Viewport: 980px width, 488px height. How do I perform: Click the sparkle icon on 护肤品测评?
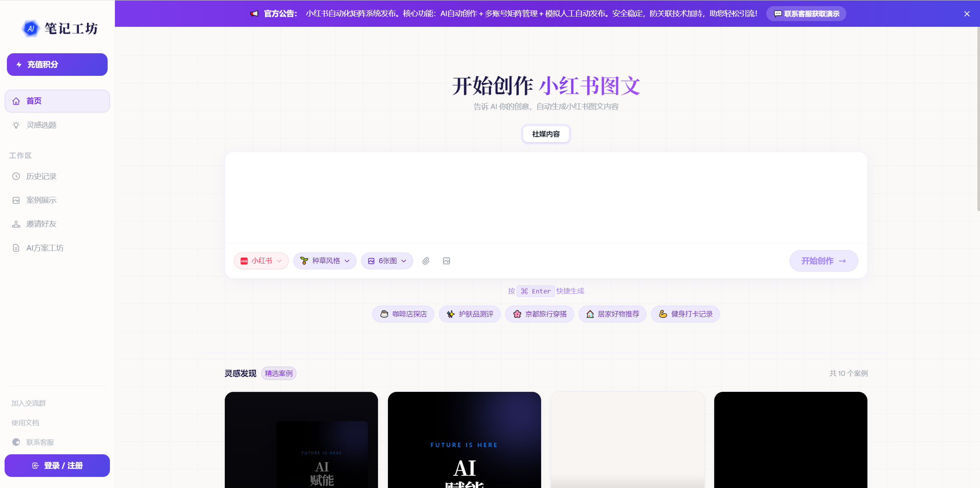pyautogui.click(x=451, y=314)
